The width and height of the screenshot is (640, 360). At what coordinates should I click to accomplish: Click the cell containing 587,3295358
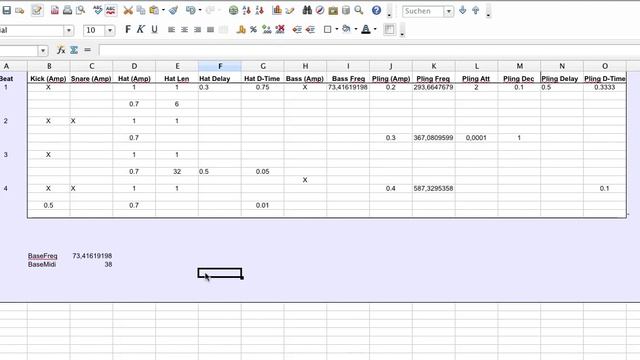433,189
